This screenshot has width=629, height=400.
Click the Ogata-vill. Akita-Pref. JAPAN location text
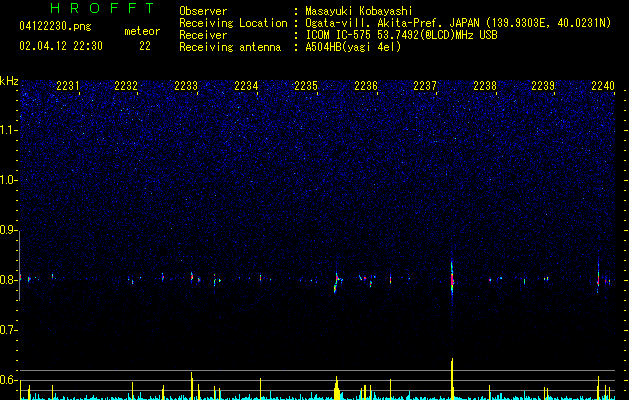click(458, 23)
